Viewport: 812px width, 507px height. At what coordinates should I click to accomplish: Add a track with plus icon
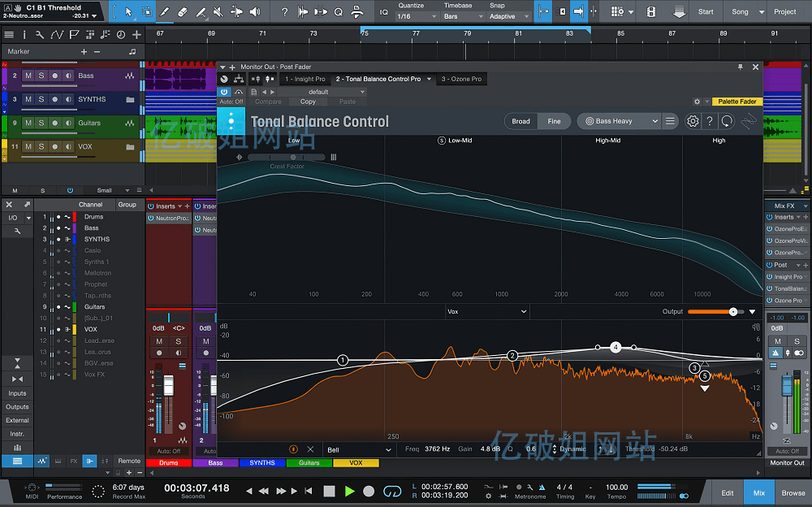pos(136,35)
